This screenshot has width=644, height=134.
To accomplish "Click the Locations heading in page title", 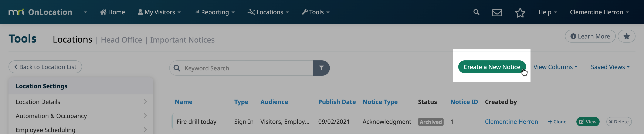I will coord(72,39).
